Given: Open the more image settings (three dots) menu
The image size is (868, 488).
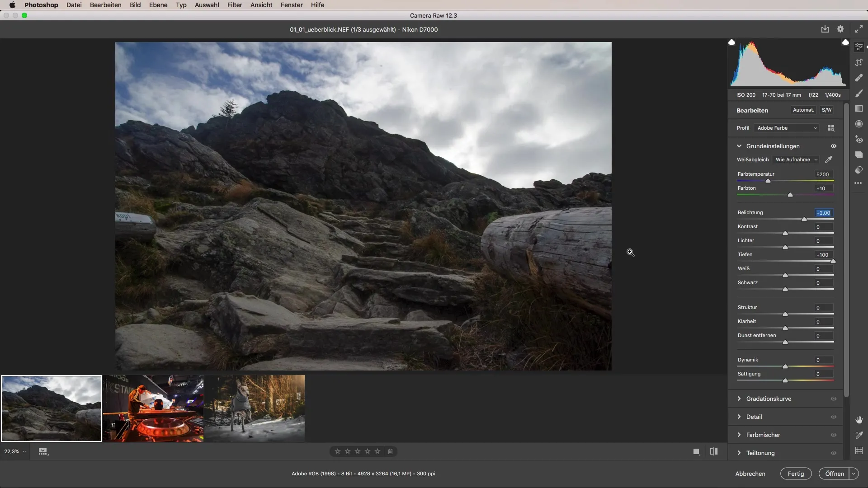Looking at the screenshot, I should pos(858,183).
